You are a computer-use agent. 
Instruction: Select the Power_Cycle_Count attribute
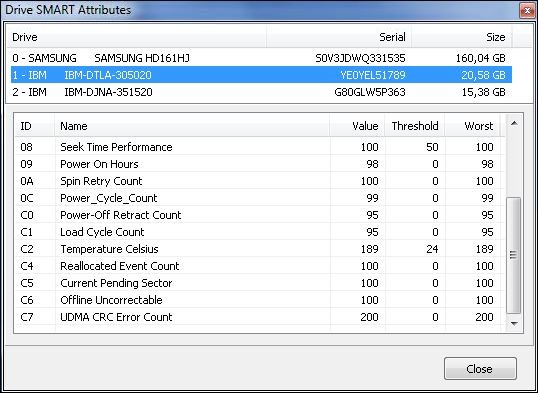[x=260, y=198]
